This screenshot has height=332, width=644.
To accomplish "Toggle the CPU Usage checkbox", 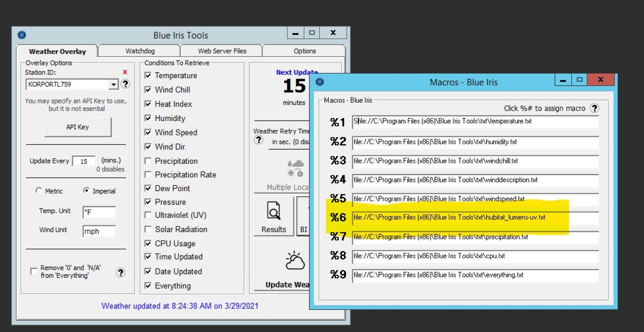I will point(148,243).
